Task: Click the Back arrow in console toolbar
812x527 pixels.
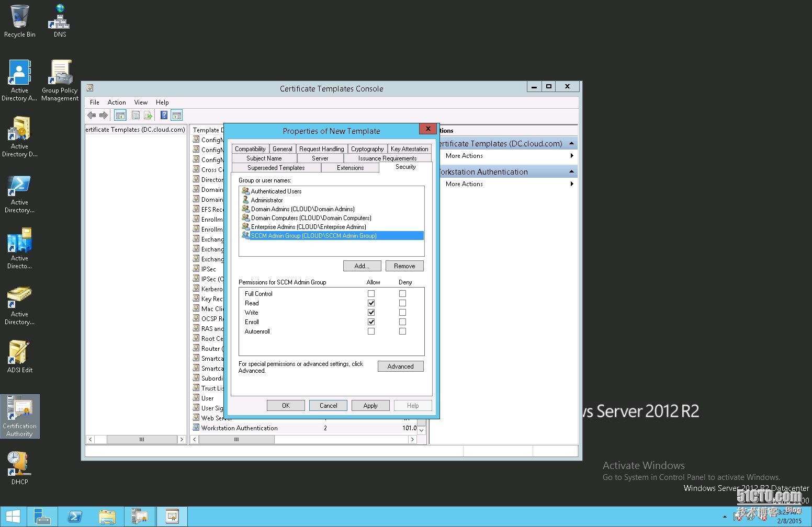Action: (92, 116)
